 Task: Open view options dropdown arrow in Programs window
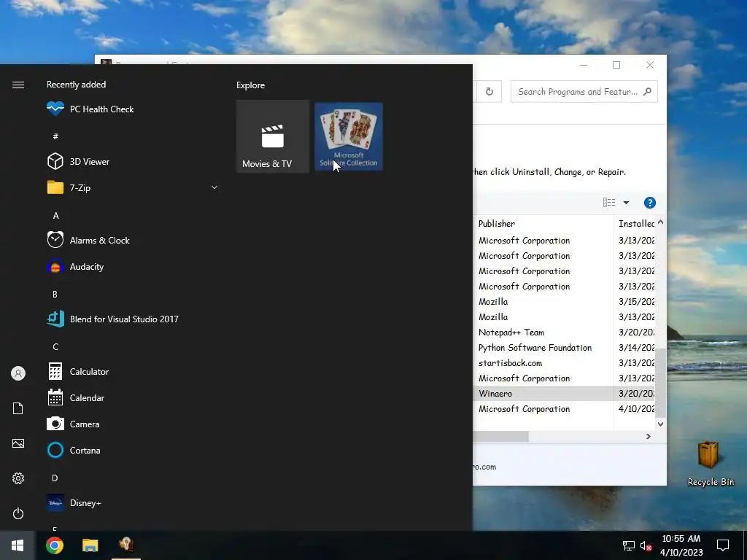point(627,203)
